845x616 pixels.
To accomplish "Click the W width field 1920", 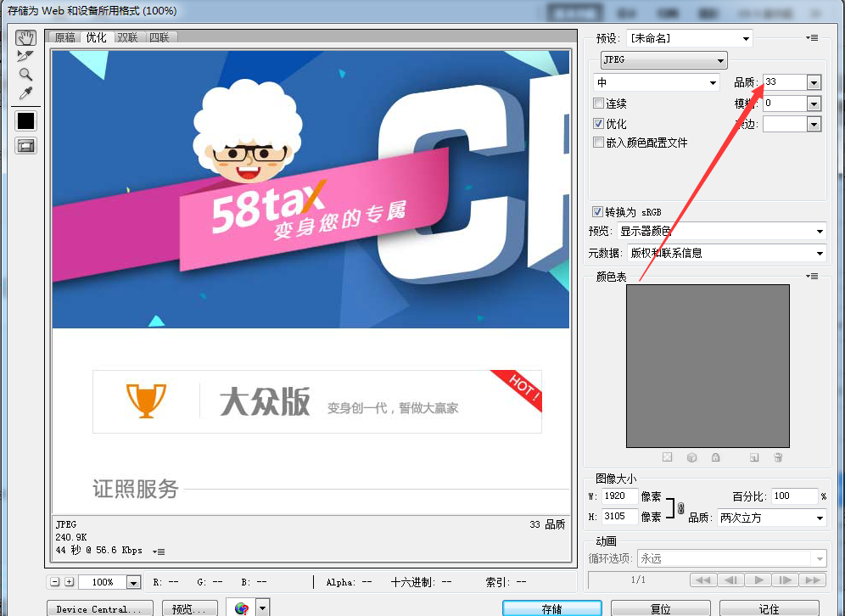I will 619,496.
